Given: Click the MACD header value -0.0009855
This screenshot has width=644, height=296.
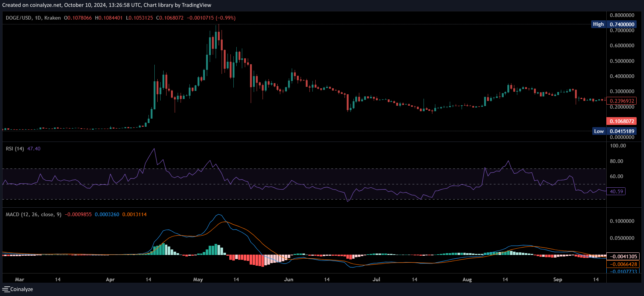Looking at the screenshot, I should click(78, 214).
